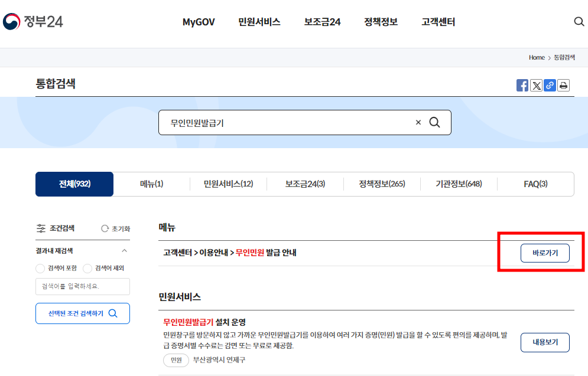Open the FAQ(3) tab
This screenshot has width=588, height=376.
pyautogui.click(x=535, y=184)
